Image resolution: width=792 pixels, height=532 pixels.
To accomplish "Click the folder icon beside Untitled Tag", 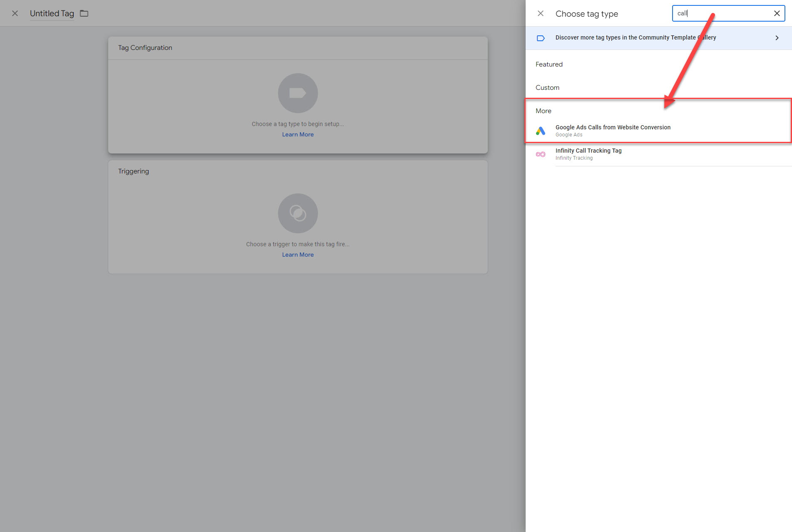I will coord(84,13).
